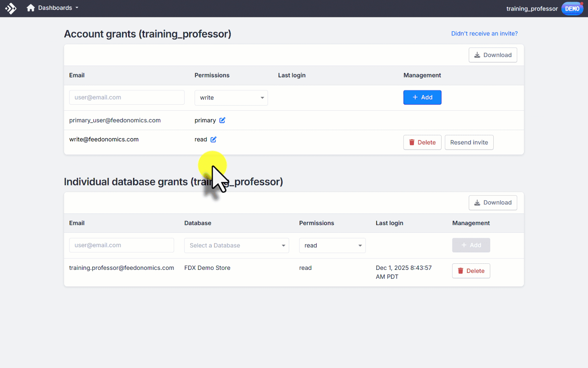
Task: Edit read permission for write@feedonomics.com
Action: point(214,139)
